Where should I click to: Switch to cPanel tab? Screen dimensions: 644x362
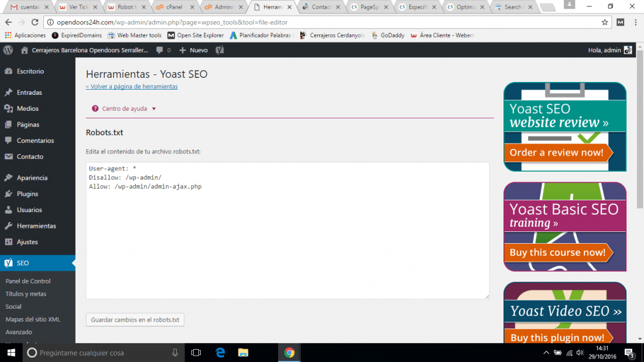pyautogui.click(x=174, y=7)
